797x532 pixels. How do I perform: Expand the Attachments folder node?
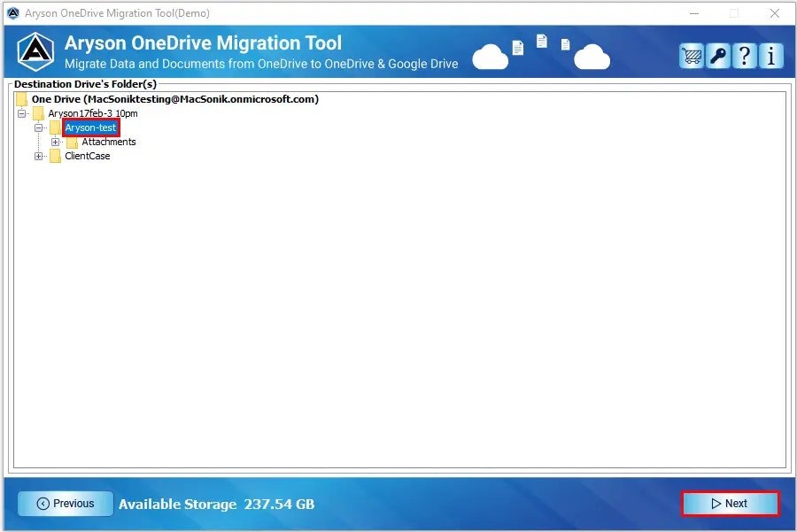coord(55,142)
